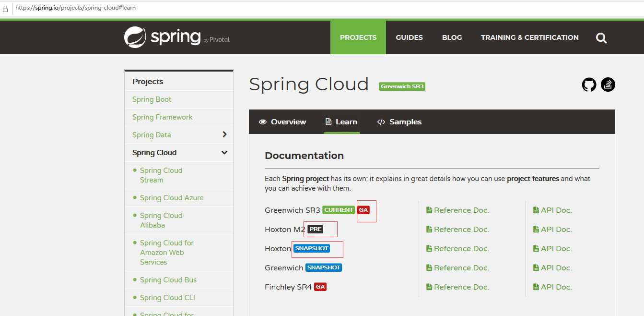
Task: Open Spring Data sidebar link
Action: click(x=152, y=134)
